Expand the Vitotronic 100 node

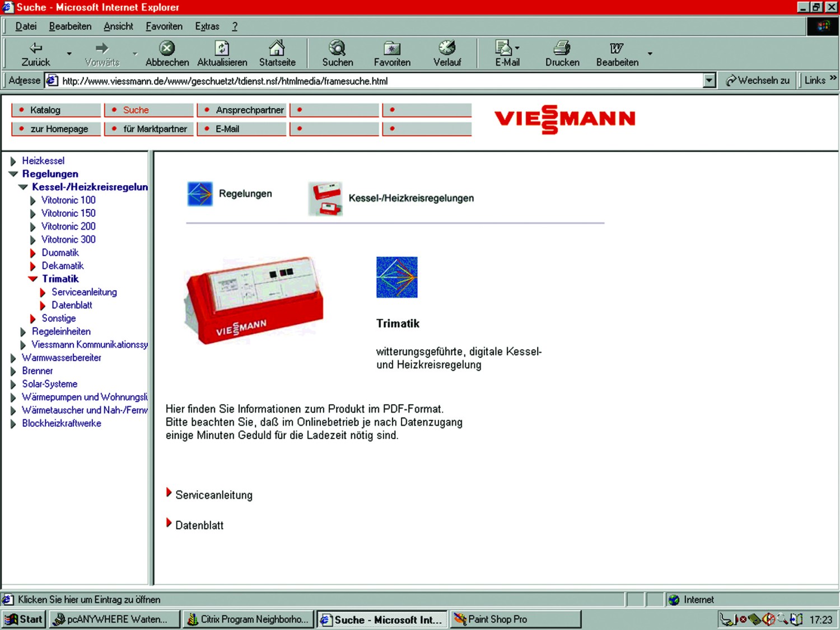point(32,200)
